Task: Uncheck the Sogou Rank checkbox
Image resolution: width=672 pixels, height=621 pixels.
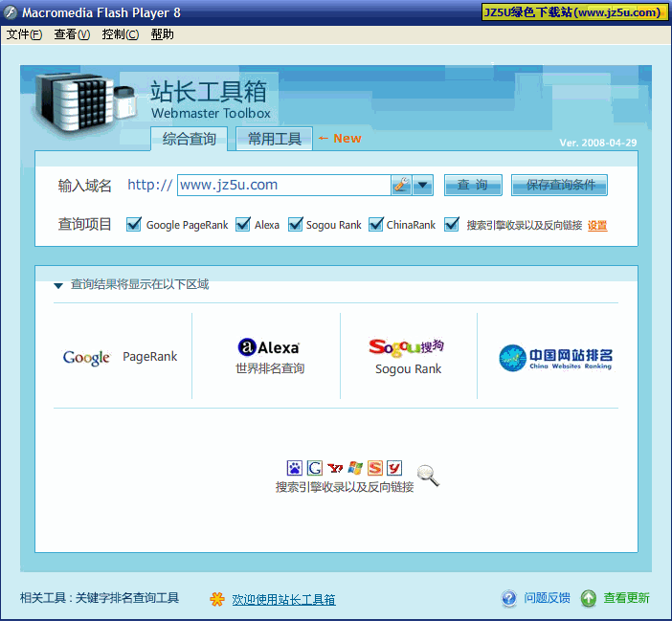Action: (295, 224)
